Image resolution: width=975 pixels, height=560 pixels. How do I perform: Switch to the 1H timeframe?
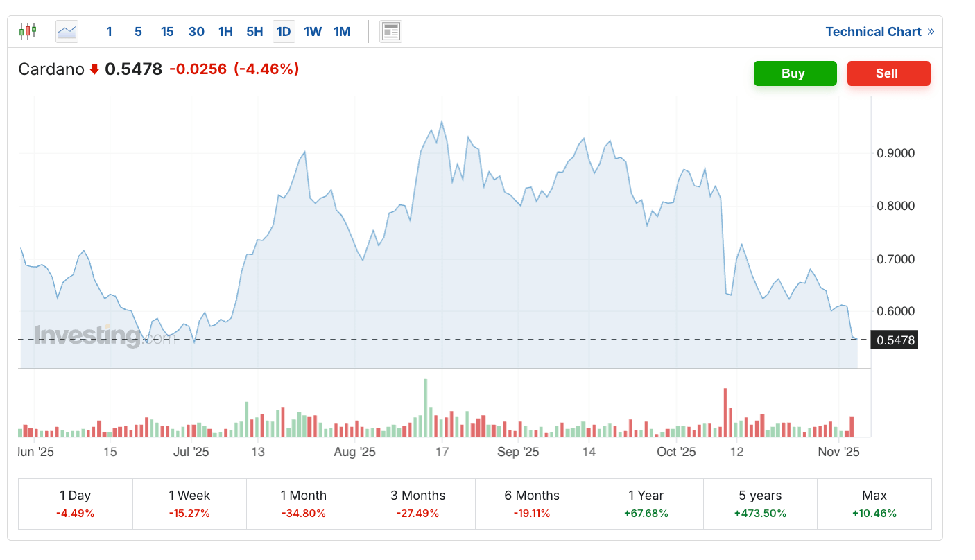point(225,31)
